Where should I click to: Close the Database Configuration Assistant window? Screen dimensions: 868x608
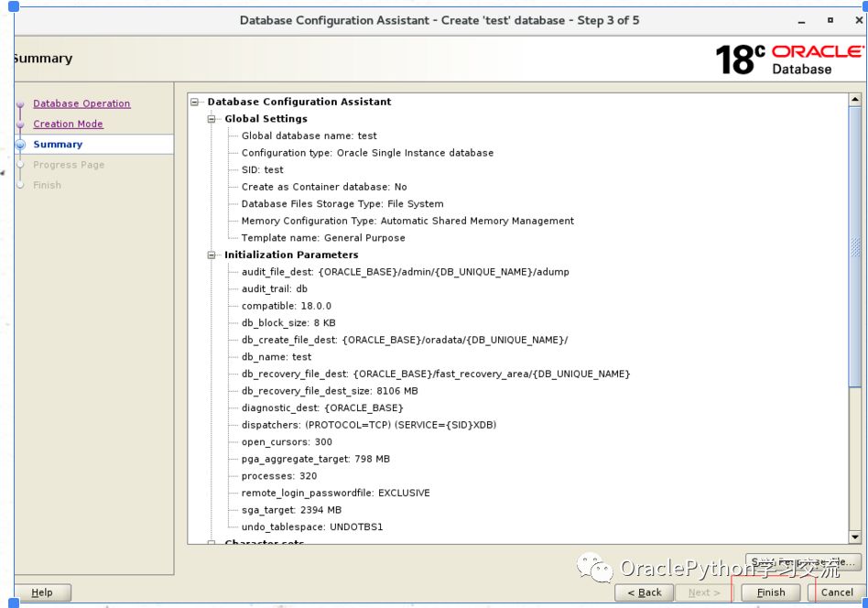click(859, 20)
